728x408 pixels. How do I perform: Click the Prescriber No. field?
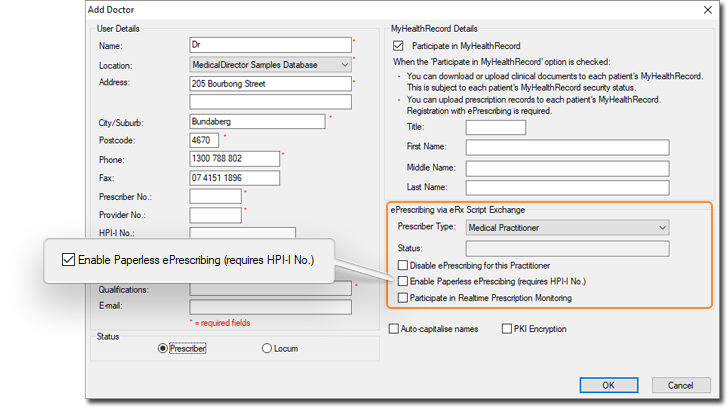[x=215, y=196]
